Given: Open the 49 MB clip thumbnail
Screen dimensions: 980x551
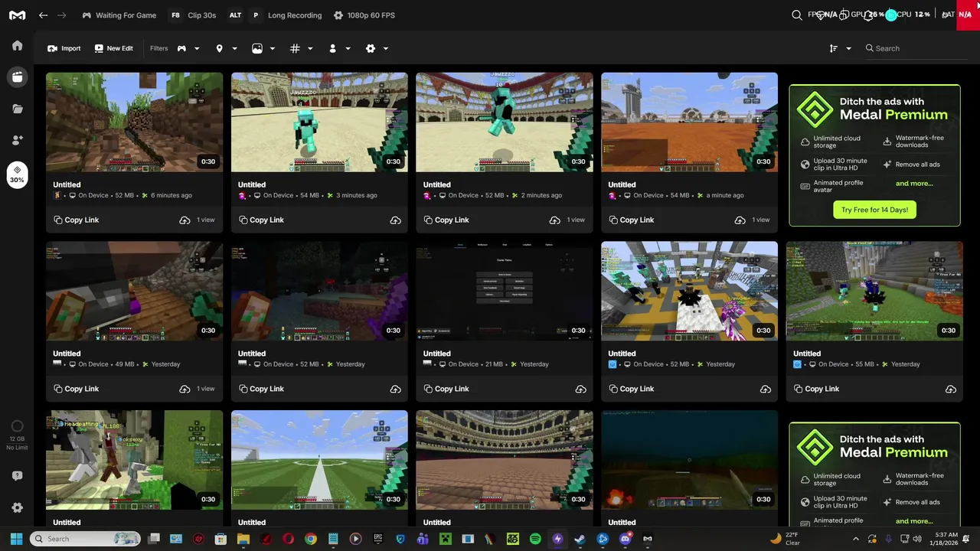Looking at the screenshot, I should 134,292.
